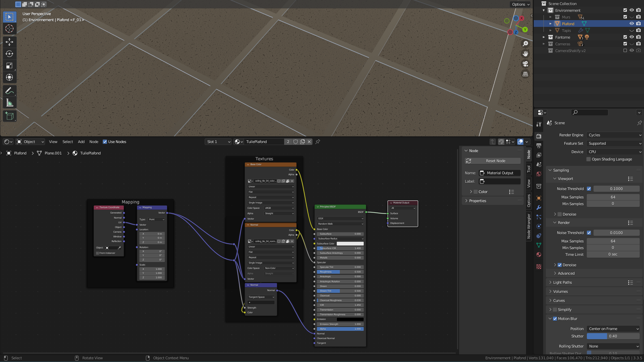Click the pin icon in node editor header
The height and width of the screenshot is (362, 644).
tap(318, 142)
